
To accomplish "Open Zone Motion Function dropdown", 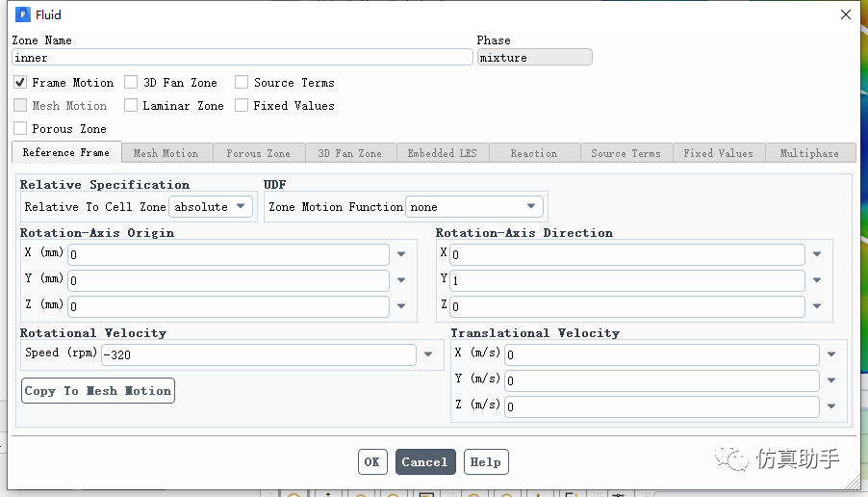I will 474,207.
